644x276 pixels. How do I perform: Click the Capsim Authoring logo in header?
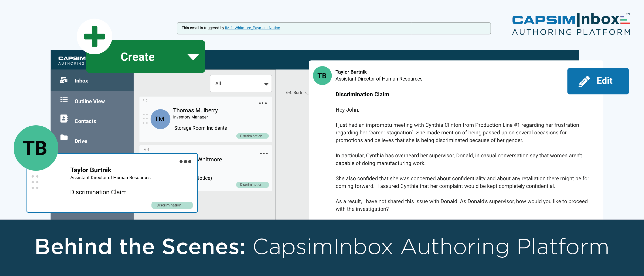tap(72, 60)
